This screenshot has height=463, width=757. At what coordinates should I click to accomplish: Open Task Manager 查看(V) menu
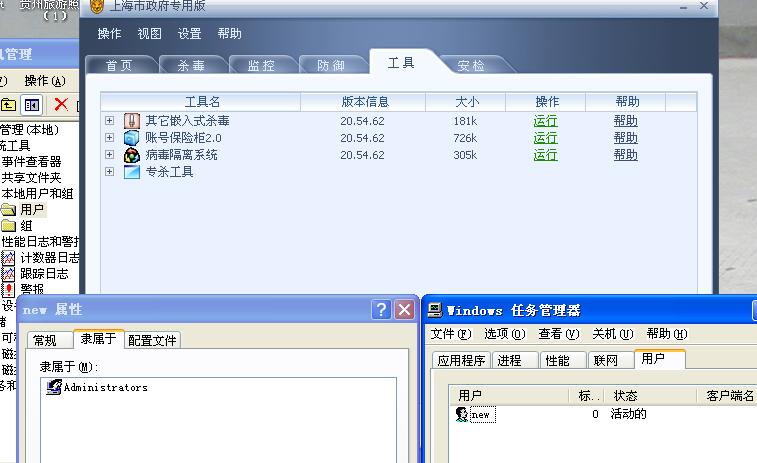[559, 334]
